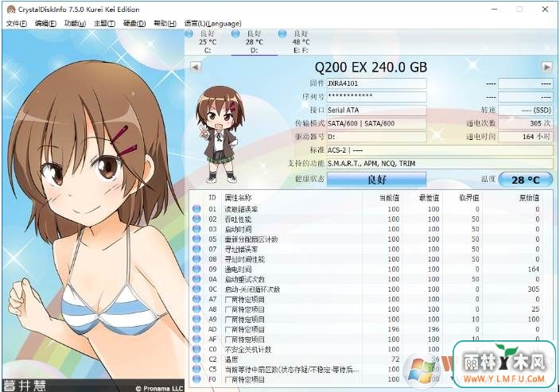Click the status orb for attribute C2

(196, 359)
